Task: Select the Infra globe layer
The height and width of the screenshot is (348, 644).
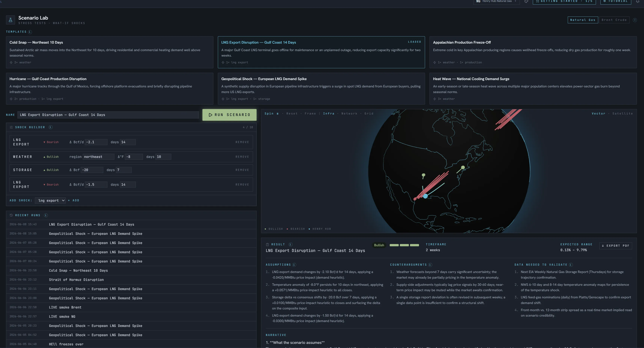Action: click(328, 114)
